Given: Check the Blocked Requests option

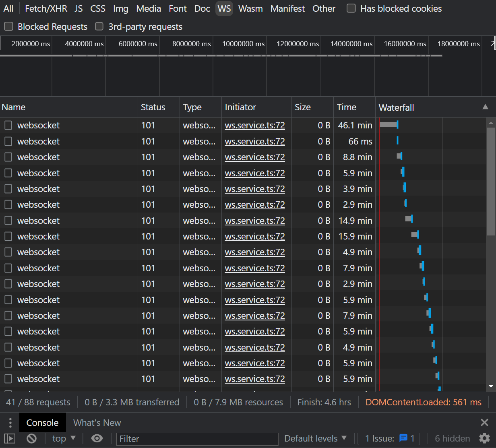Looking at the screenshot, I should pyautogui.click(x=8, y=27).
